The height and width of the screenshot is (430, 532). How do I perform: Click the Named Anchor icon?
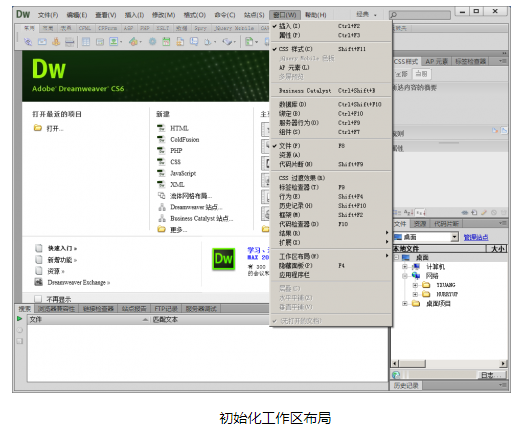(56, 42)
